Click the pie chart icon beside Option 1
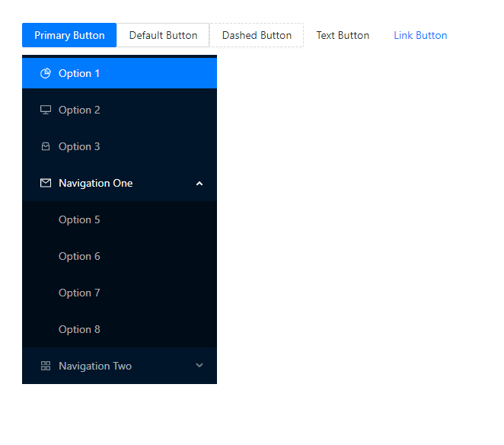Viewport: 504px width, 445px height. 46,73
